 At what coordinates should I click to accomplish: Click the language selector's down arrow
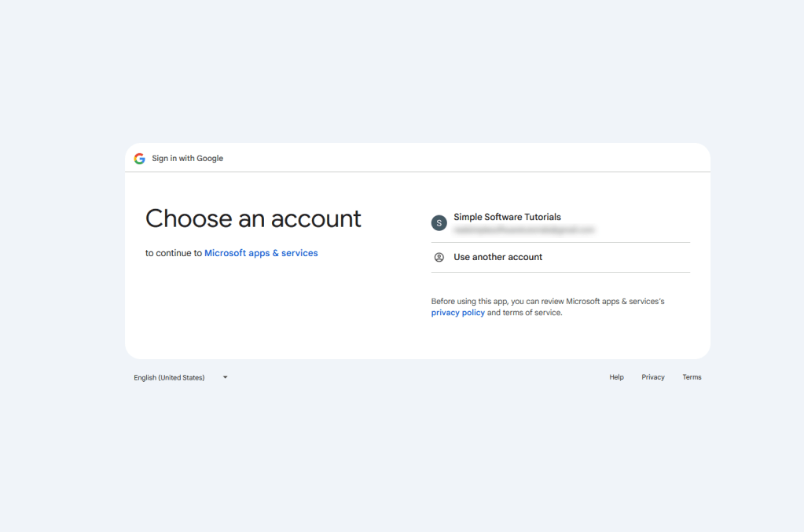(225, 377)
